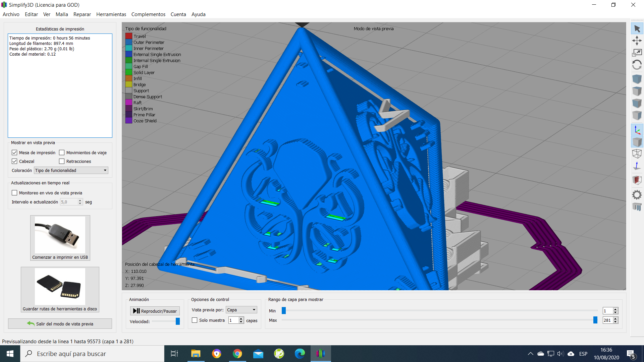Switch to top view cube
The image size is (644, 362).
point(637,91)
